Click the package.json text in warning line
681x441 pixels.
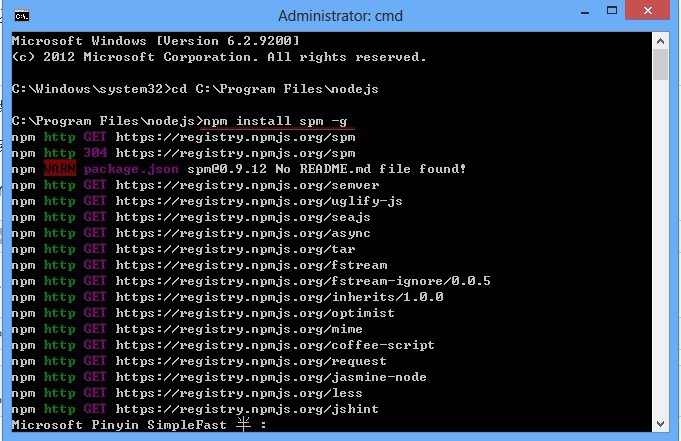(131, 169)
